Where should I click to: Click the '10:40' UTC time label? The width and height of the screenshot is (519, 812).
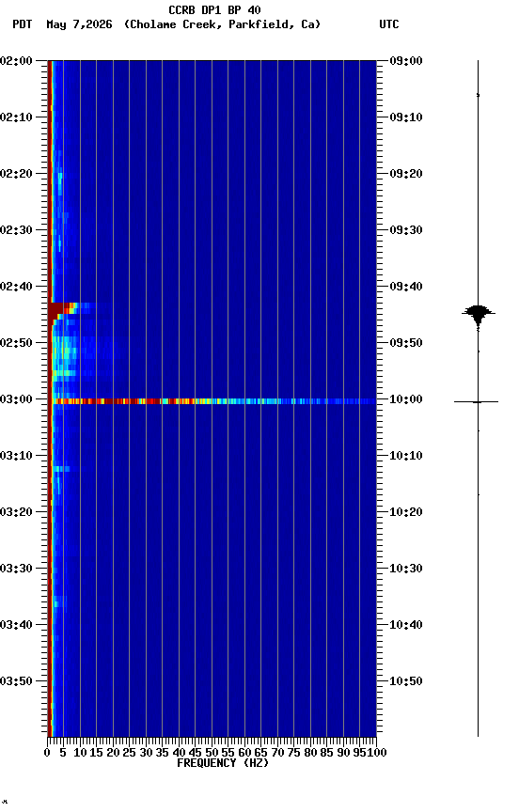click(x=406, y=625)
